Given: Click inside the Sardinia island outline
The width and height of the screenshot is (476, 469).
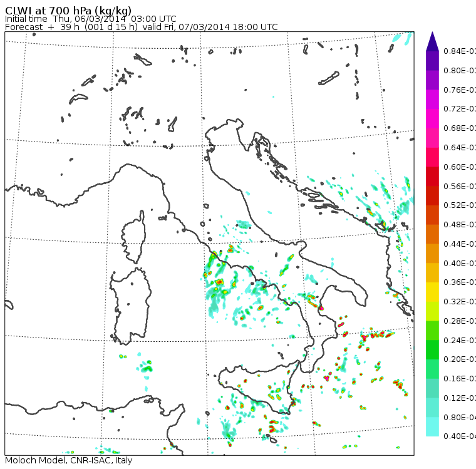Looking at the screenshot, I should point(130,307).
